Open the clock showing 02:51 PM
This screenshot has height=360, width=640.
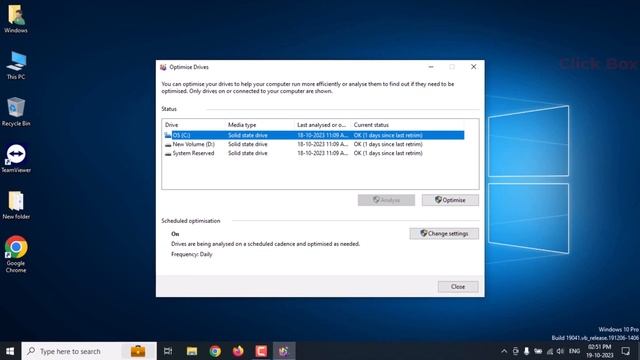pos(600,351)
